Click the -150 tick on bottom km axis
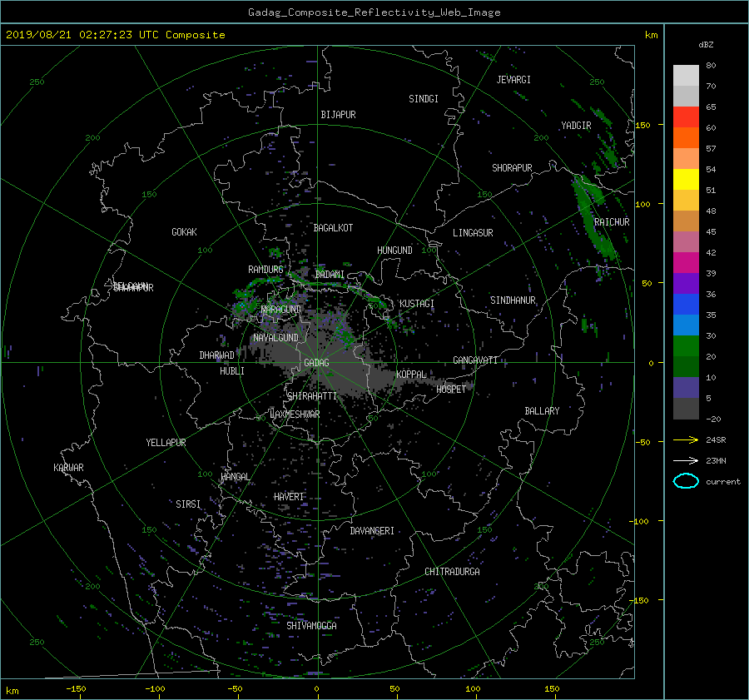The image size is (749, 700). 76,688
